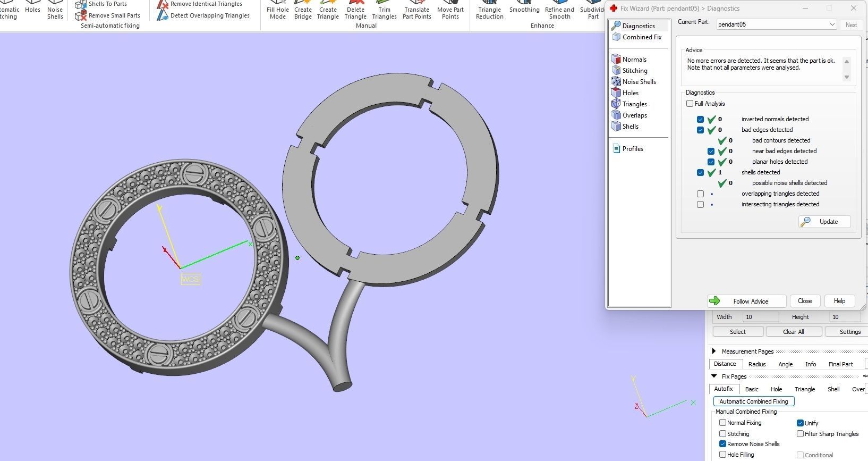Enable Full Analysis checkbox
The width and height of the screenshot is (868, 461).
click(x=690, y=104)
